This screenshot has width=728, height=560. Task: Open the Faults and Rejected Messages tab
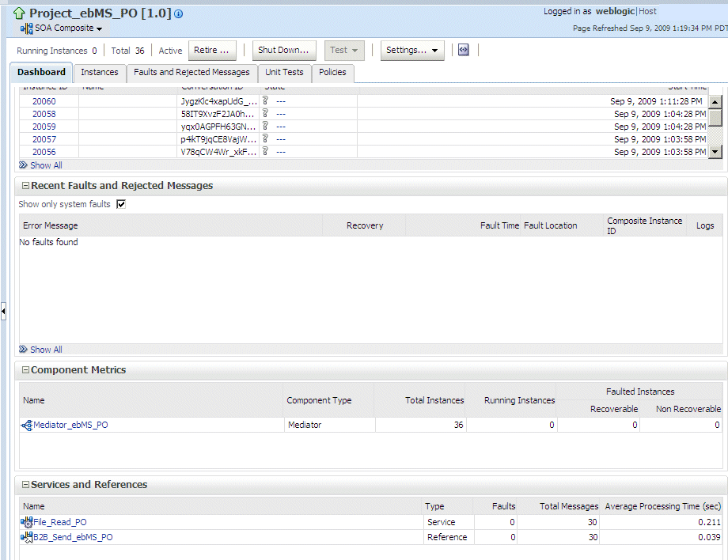191,72
